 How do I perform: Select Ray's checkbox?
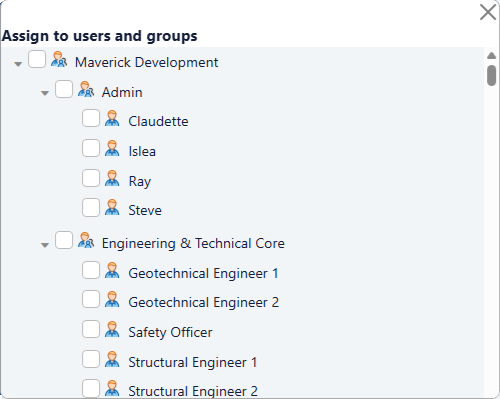(91, 178)
